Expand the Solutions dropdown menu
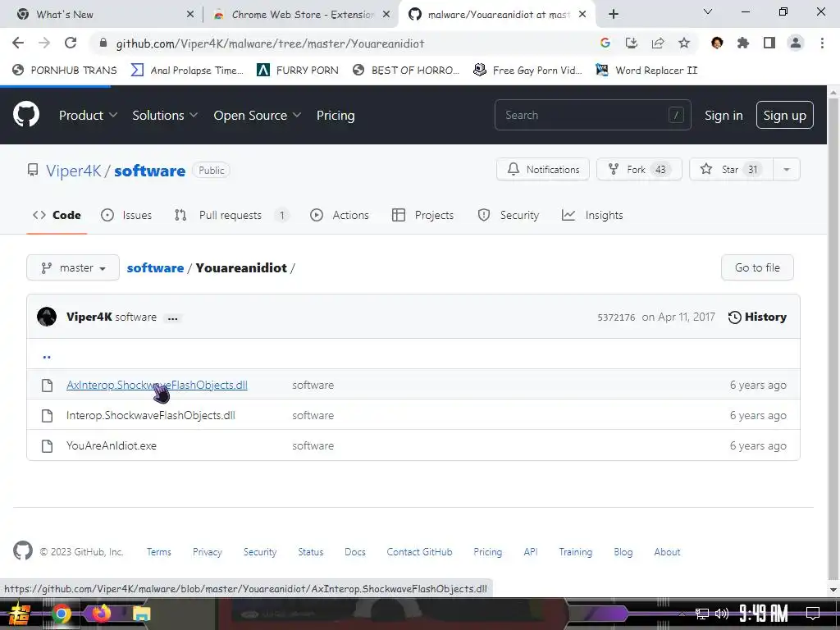The width and height of the screenshot is (840, 630). click(164, 115)
